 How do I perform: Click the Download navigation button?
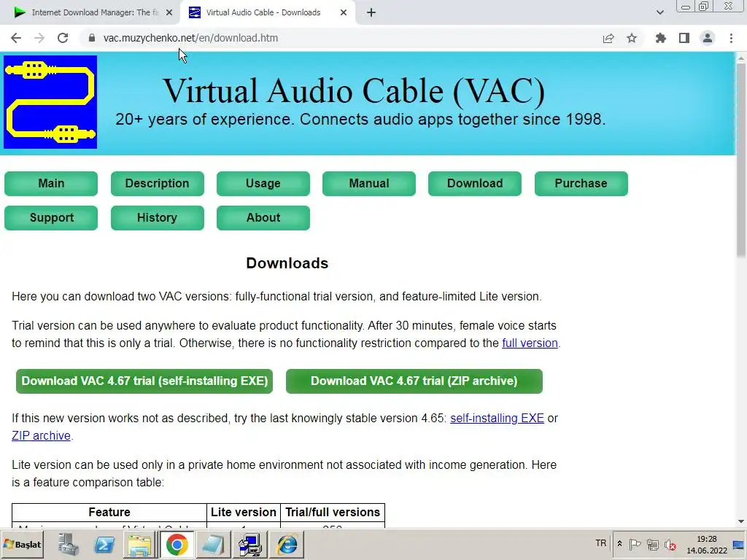[474, 183]
